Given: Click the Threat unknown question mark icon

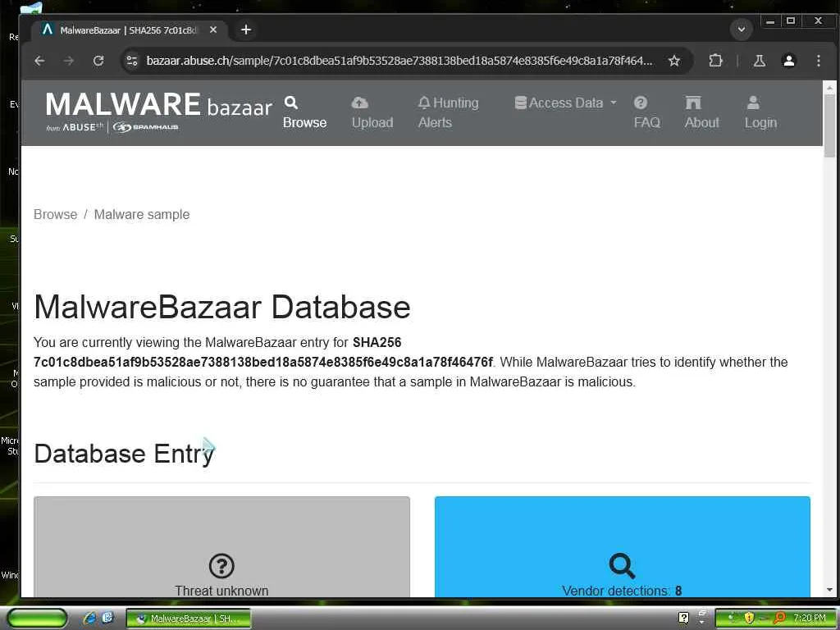Looking at the screenshot, I should point(221,566).
